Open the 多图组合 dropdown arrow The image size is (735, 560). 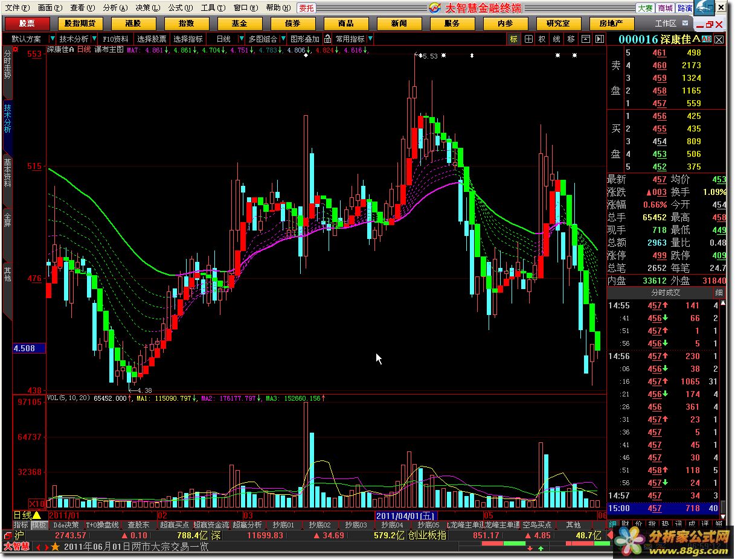(283, 39)
